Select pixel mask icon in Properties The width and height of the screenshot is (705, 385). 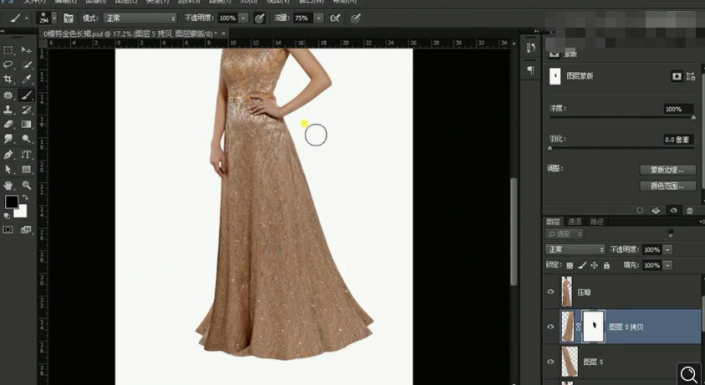click(x=677, y=76)
